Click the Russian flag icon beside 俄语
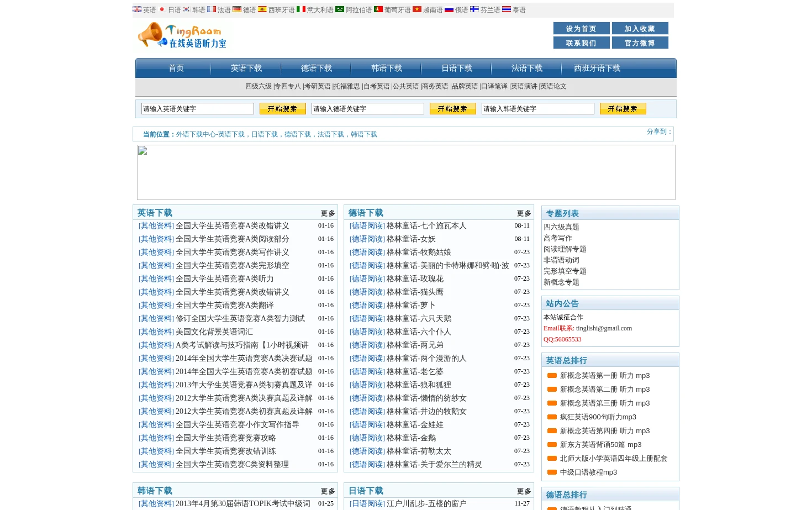Viewport: 812px width, 510px height. [x=449, y=9]
